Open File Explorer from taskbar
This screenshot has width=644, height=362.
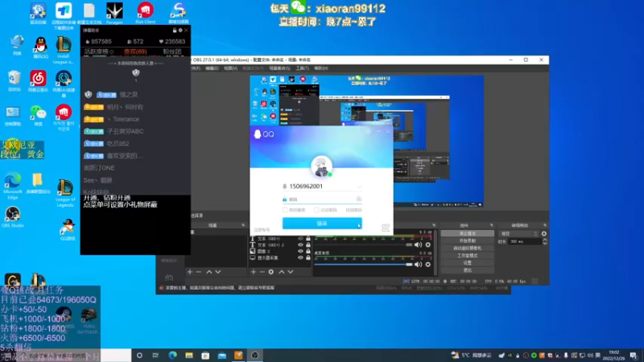click(189, 356)
